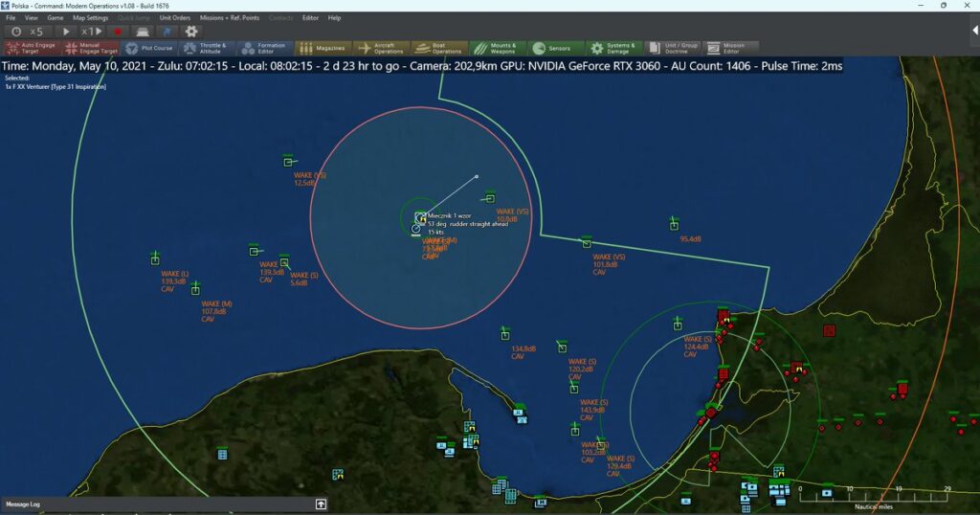Click the red record button
This screenshot has width=980, height=515.
[x=118, y=32]
